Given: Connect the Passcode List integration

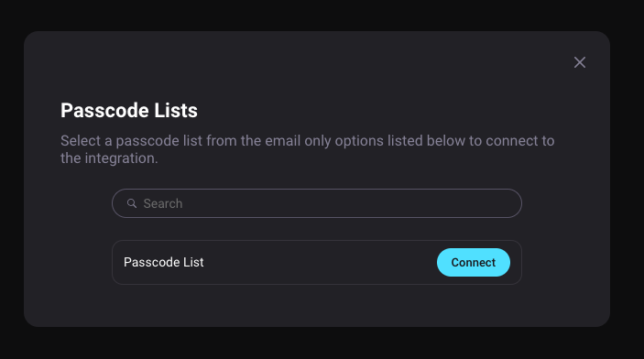Looking at the screenshot, I should pos(473,263).
